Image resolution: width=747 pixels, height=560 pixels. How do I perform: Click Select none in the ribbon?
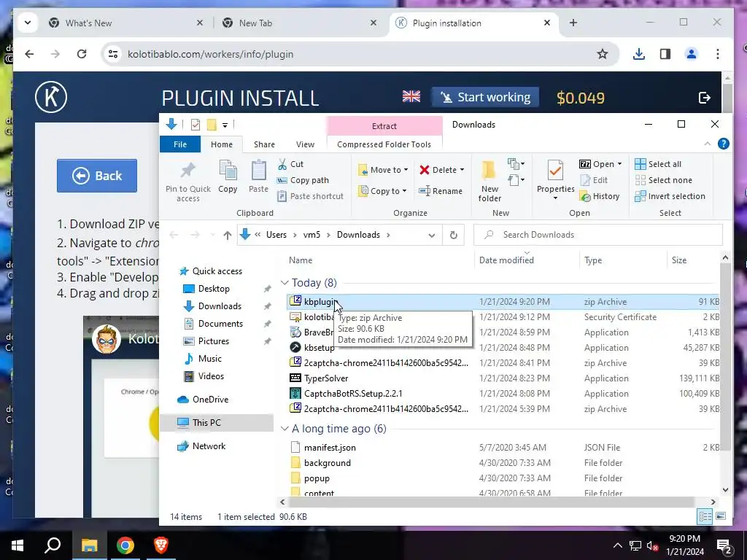pos(663,180)
